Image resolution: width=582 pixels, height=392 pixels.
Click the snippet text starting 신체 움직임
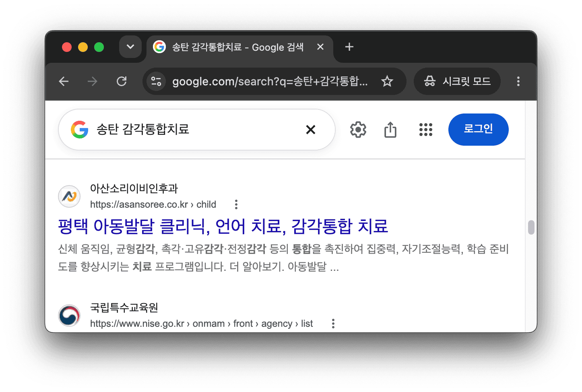click(x=283, y=258)
